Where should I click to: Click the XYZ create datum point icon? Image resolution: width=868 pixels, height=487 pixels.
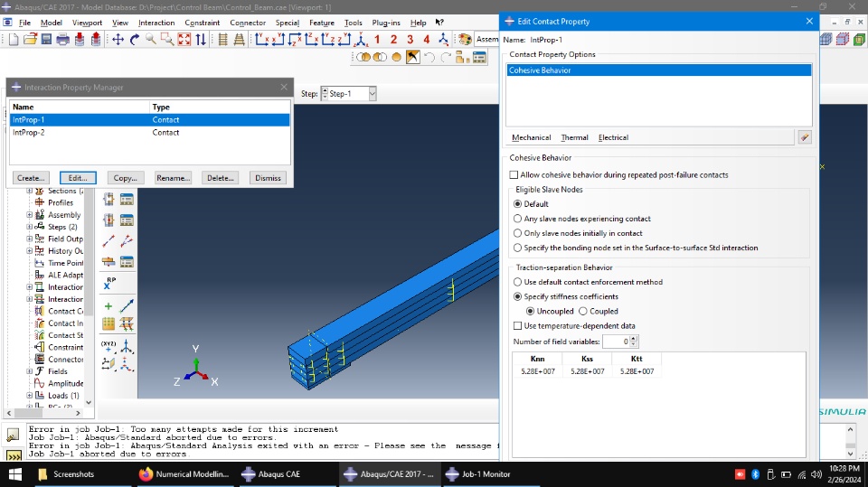108,346
